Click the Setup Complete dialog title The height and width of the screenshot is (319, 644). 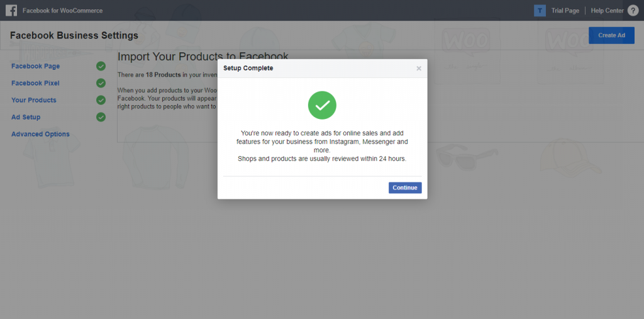[248, 68]
